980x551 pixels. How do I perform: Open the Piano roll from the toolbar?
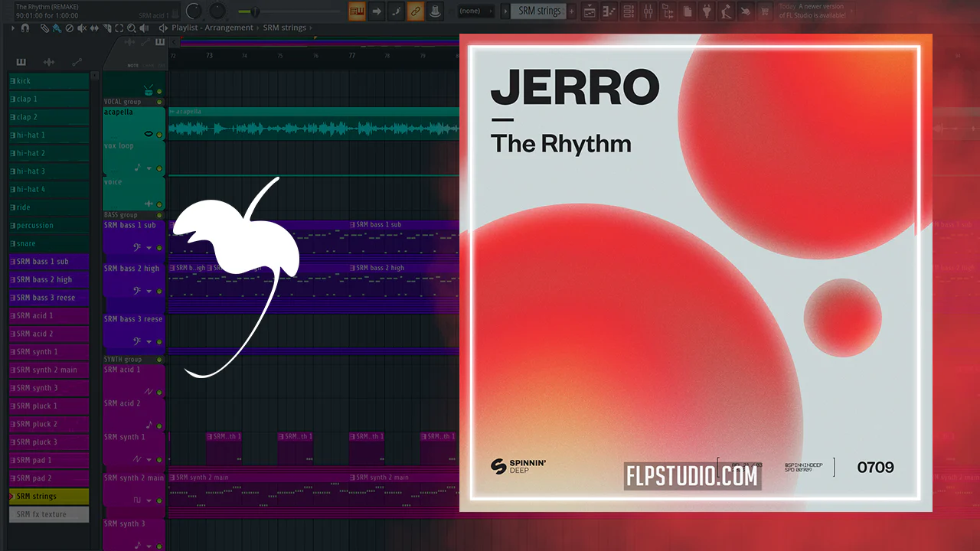coord(609,11)
